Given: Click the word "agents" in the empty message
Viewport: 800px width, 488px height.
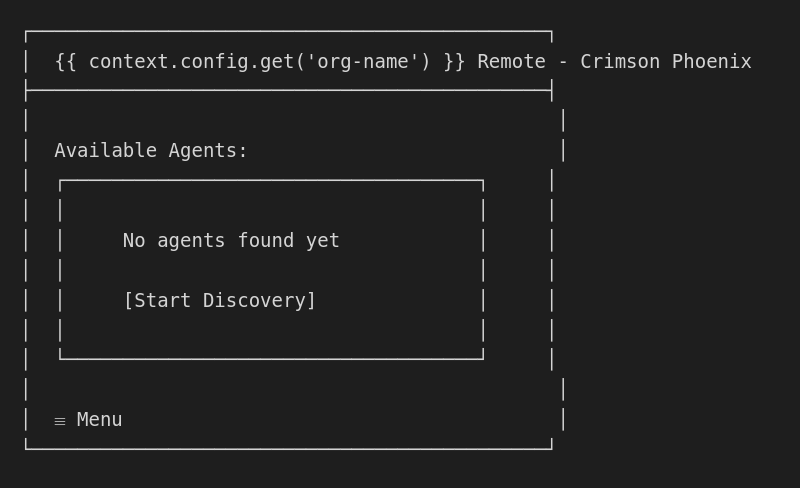Looking at the screenshot, I should point(191,241).
